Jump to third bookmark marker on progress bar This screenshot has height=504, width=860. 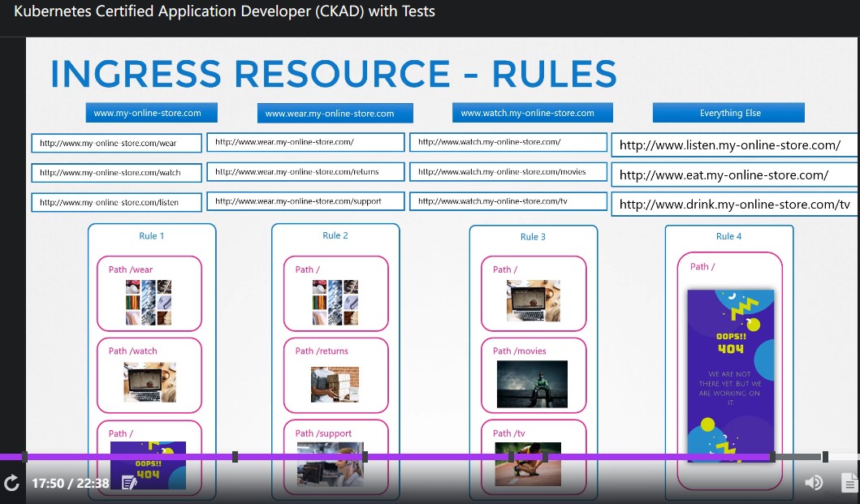(365, 456)
